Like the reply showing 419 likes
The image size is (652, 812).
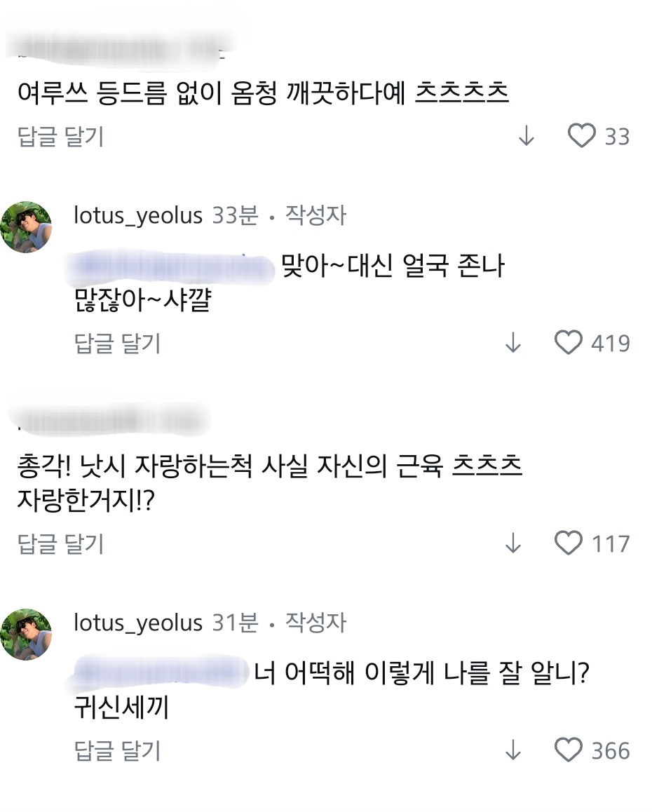click(x=569, y=343)
